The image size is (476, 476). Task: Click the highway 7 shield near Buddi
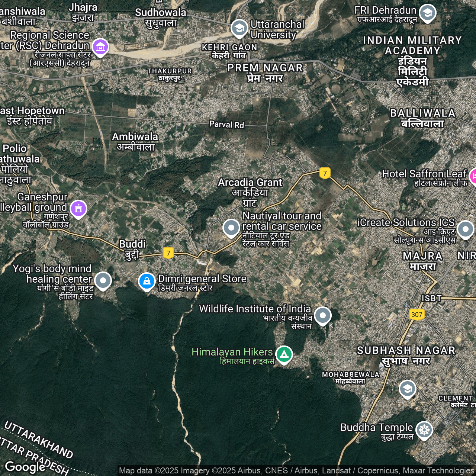pyautogui.click(x=168, y=253)
